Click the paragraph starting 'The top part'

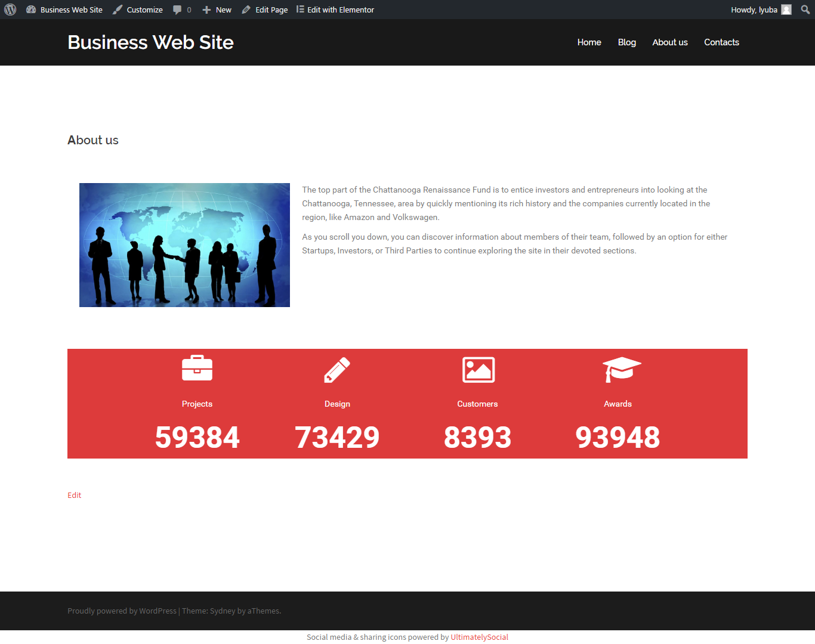(506, 203)
